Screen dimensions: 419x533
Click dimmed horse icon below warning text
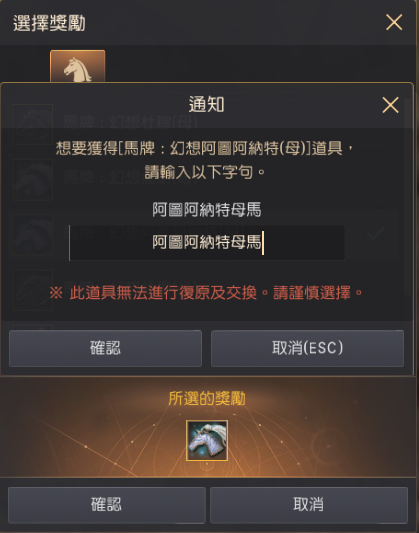click(x=33, y=290)
